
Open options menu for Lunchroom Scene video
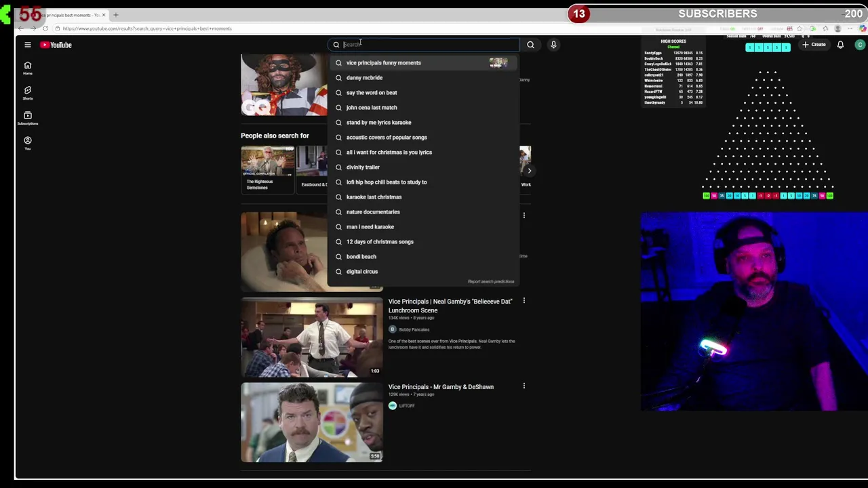coord(524,301)
